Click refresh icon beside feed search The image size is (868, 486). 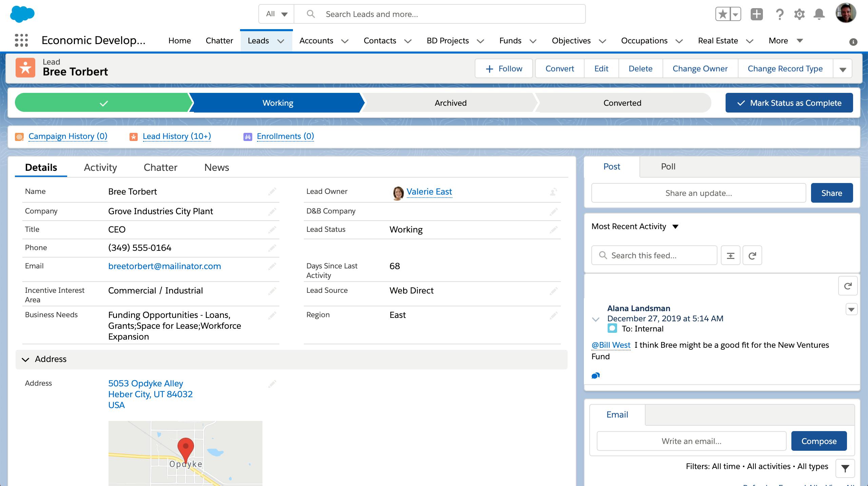pos(752,256)
